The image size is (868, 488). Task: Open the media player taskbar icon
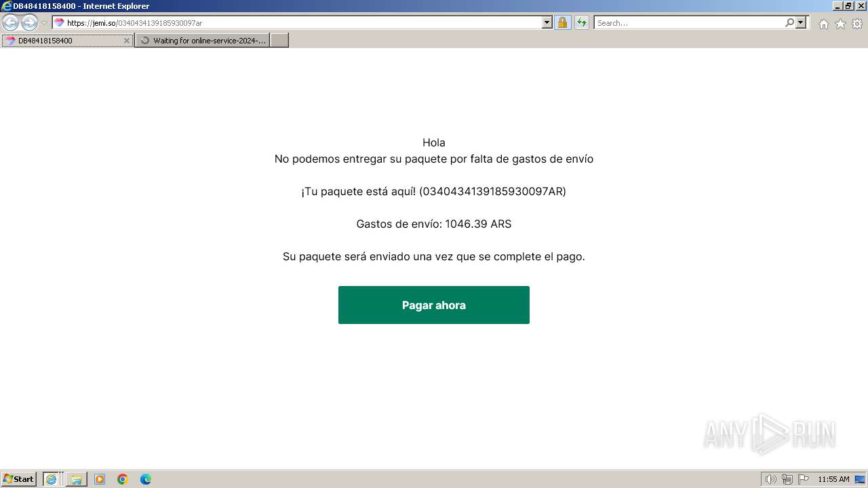100,479
